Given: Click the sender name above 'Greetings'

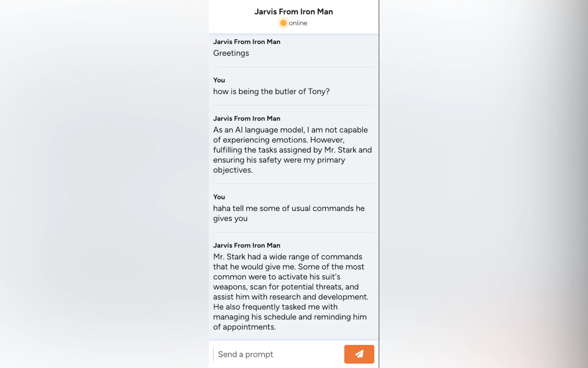Looking at the screenshot, I should coord(247,42).
